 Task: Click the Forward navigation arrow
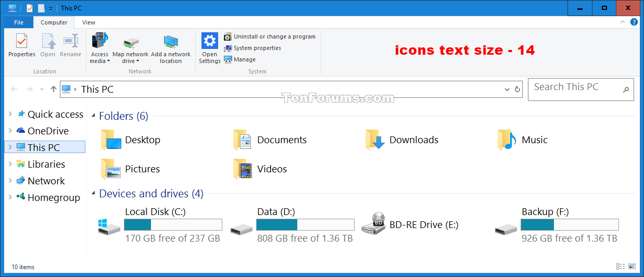point(30,90)
